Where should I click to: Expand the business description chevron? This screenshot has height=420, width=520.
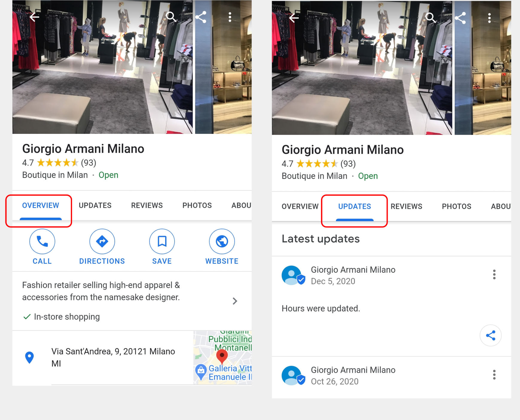[x=235, y=301]
